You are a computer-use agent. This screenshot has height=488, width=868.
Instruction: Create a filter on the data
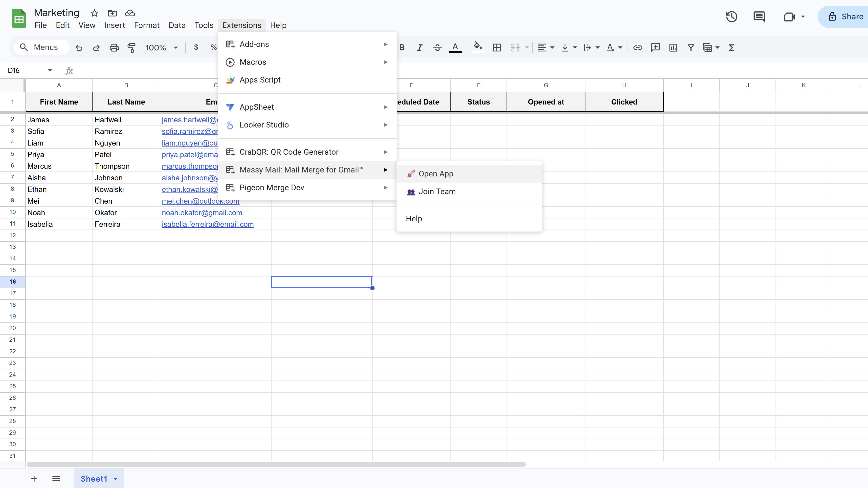pyautogui.click(x=690, y=47)
